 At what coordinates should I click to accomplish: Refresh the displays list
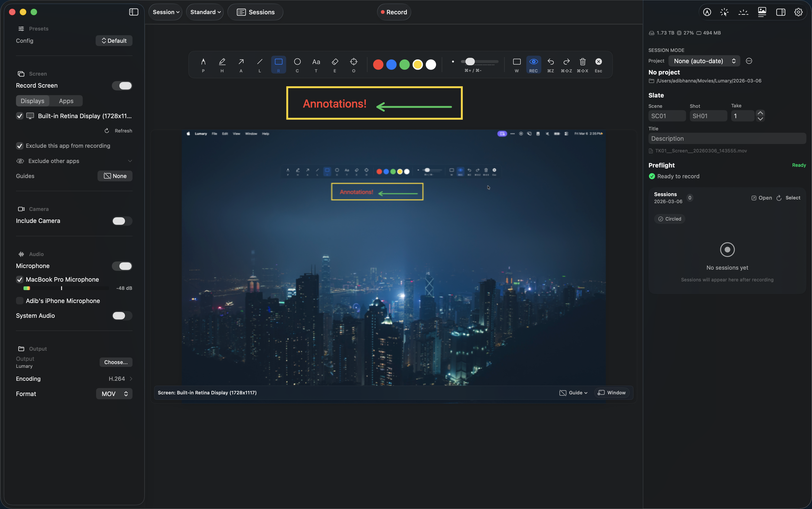(118, 131)
